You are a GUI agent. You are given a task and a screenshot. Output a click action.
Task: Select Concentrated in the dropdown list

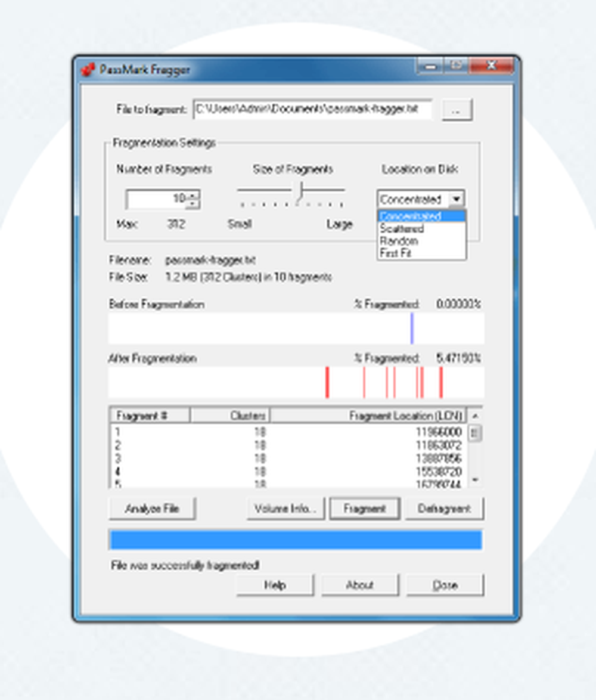421,216
